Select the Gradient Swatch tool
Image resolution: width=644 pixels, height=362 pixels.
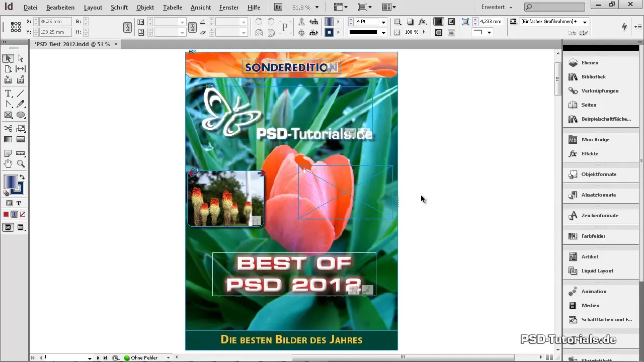click(8, 139)
